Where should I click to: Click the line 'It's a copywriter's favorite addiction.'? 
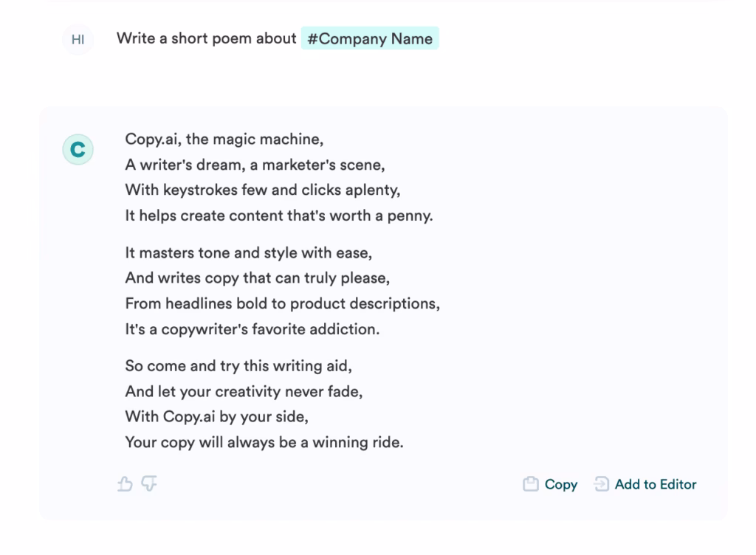pyautogui.click(x=252, y=329)
